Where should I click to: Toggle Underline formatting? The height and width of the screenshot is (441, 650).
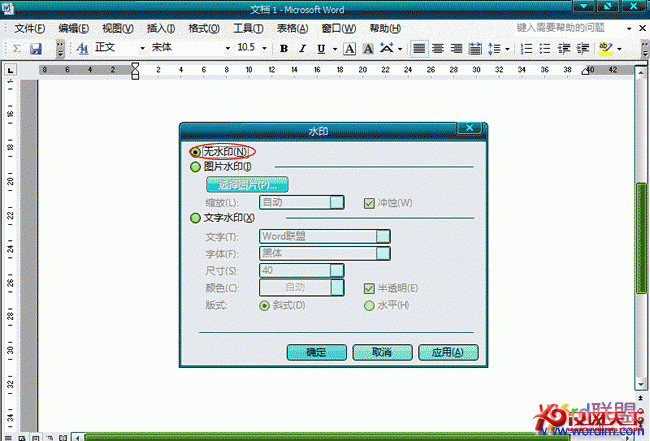click(321, 48)
